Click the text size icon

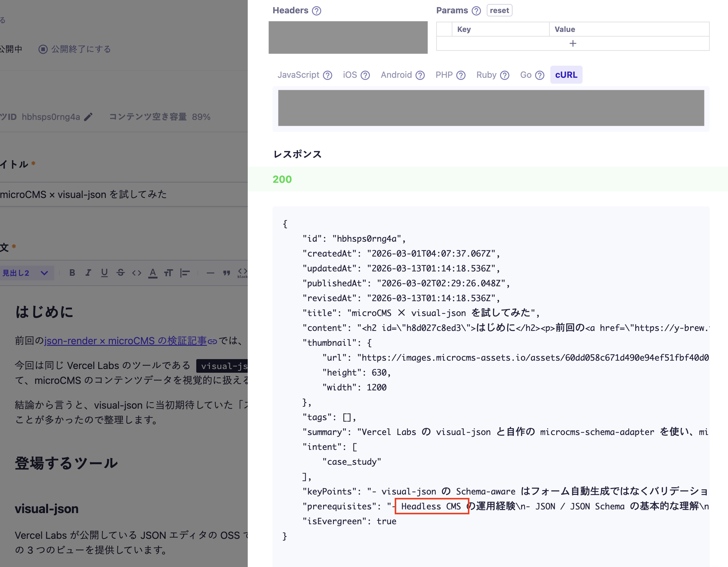[x=169, y=273]
